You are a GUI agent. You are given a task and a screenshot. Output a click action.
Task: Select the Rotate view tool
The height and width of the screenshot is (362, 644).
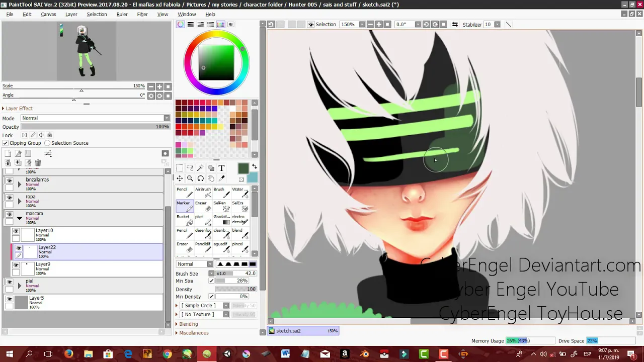[x=201, y=178]
